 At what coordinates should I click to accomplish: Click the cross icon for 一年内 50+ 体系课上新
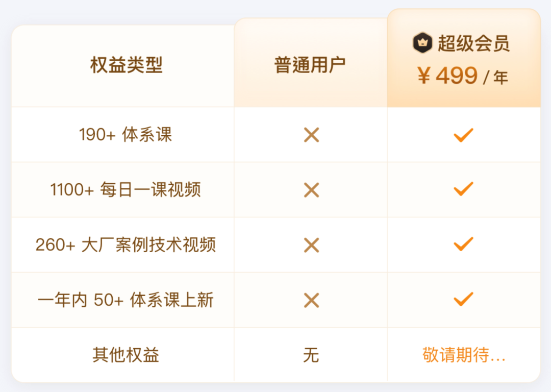[311, 300]
